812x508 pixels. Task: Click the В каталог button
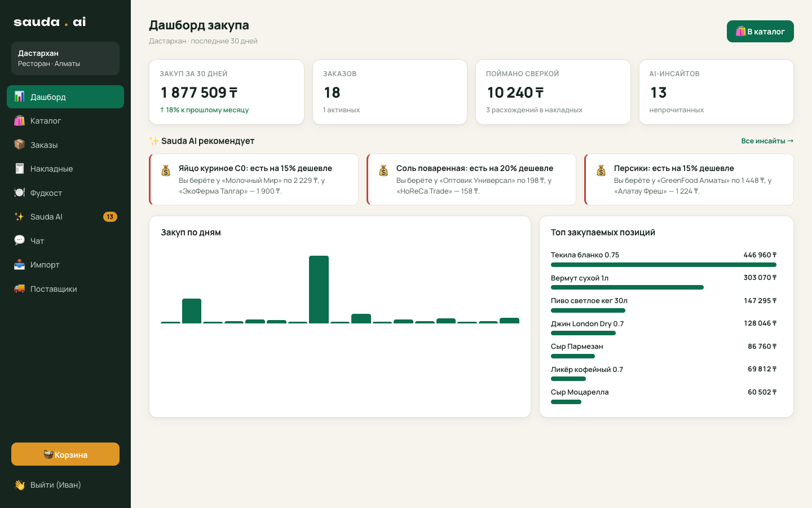[x=760, y=32]
